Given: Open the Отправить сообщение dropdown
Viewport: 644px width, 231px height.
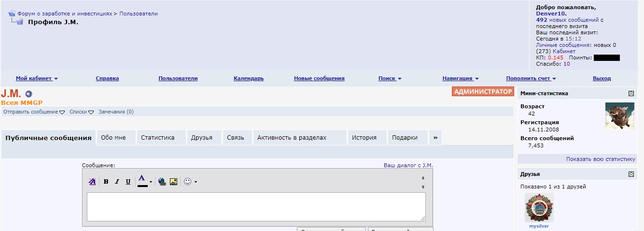Looking at the screenshot, I should coord(34,112).
